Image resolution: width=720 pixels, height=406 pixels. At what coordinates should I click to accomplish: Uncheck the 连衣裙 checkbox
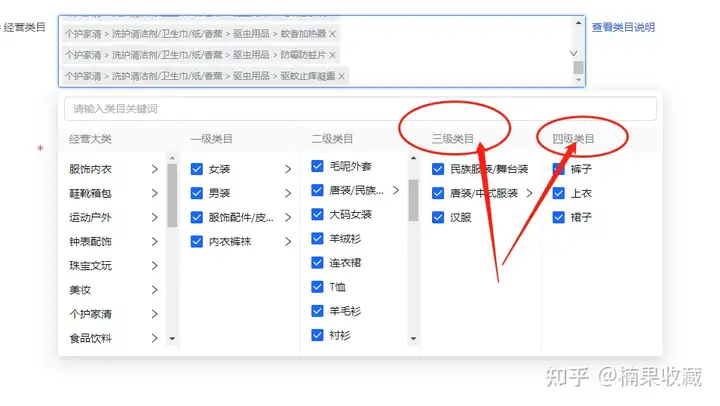click(317, 263)
